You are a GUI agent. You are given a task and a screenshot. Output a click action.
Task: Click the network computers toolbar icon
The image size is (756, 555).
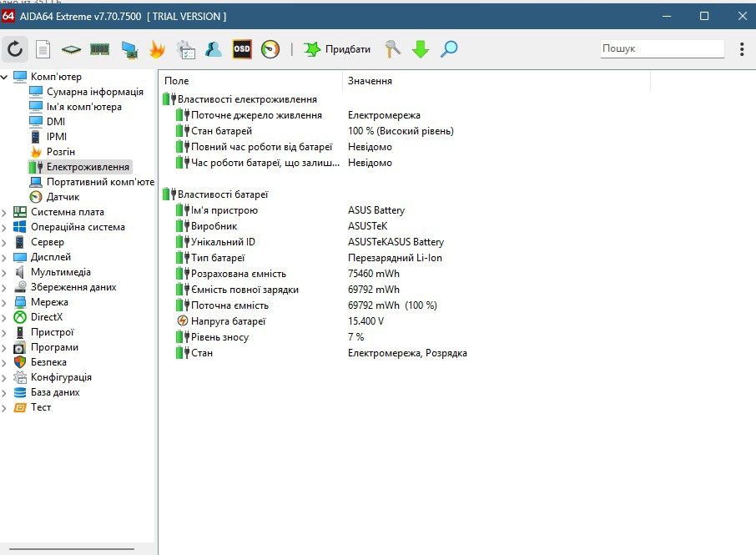[129, 50]
